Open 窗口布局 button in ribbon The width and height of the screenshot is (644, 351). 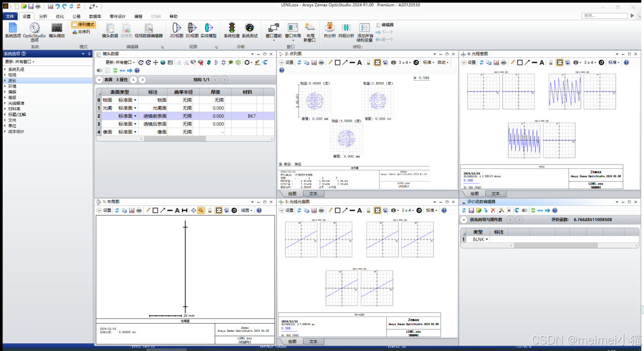(292, 32)
